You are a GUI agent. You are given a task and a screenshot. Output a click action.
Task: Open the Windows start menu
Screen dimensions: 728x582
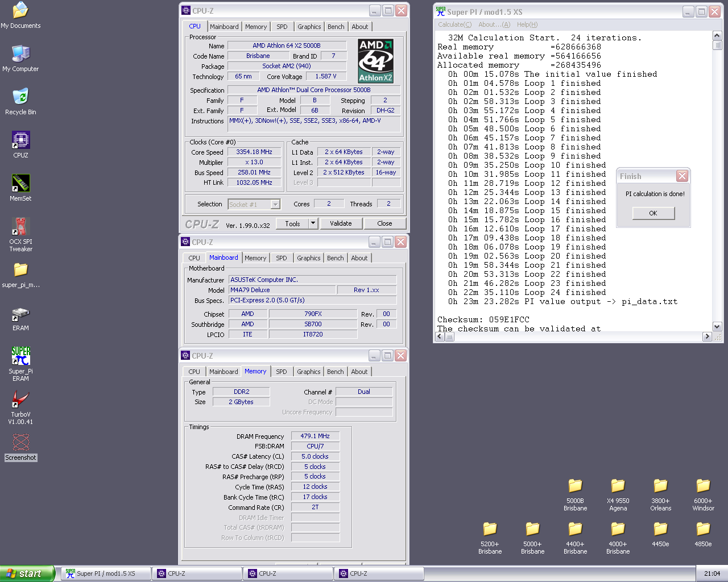[27, 573]
